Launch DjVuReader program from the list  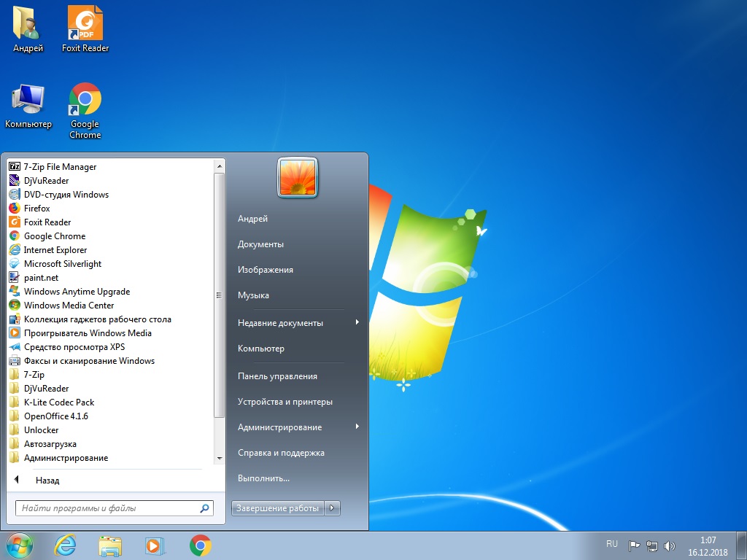click(46, 181)
